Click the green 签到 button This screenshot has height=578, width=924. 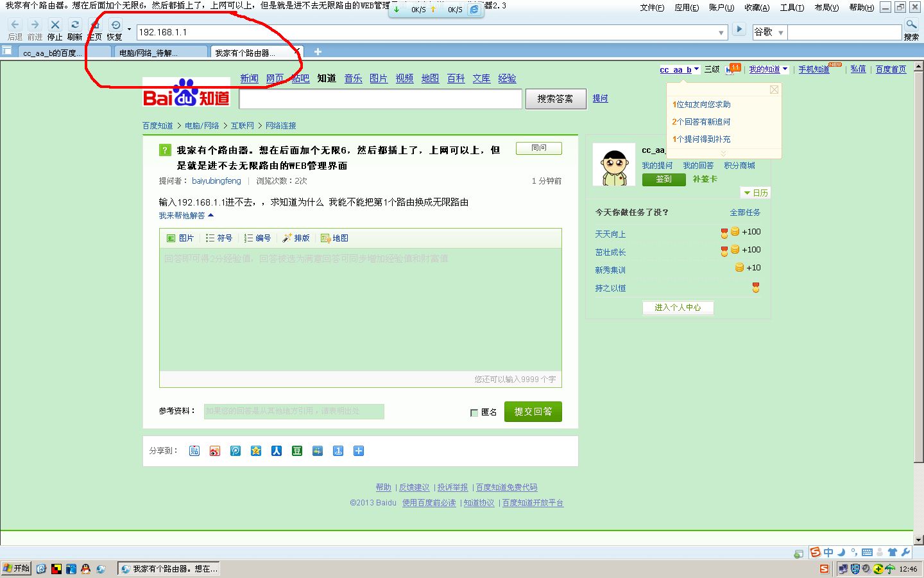[x=664, y=179]
